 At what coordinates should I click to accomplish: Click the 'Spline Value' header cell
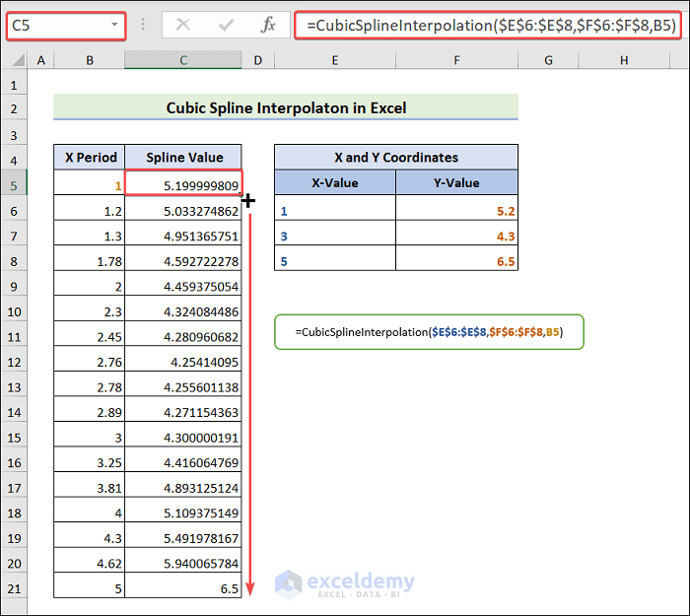point(183,157)
